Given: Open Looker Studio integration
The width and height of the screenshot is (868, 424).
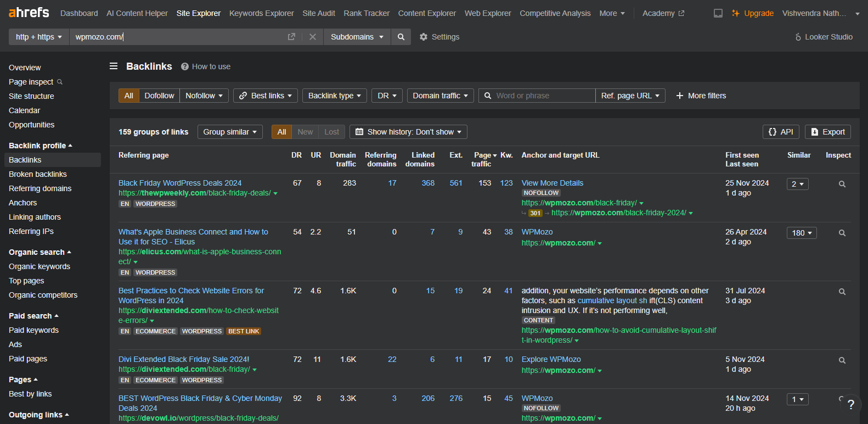Looking at the screenshot, I should [824, 37].
